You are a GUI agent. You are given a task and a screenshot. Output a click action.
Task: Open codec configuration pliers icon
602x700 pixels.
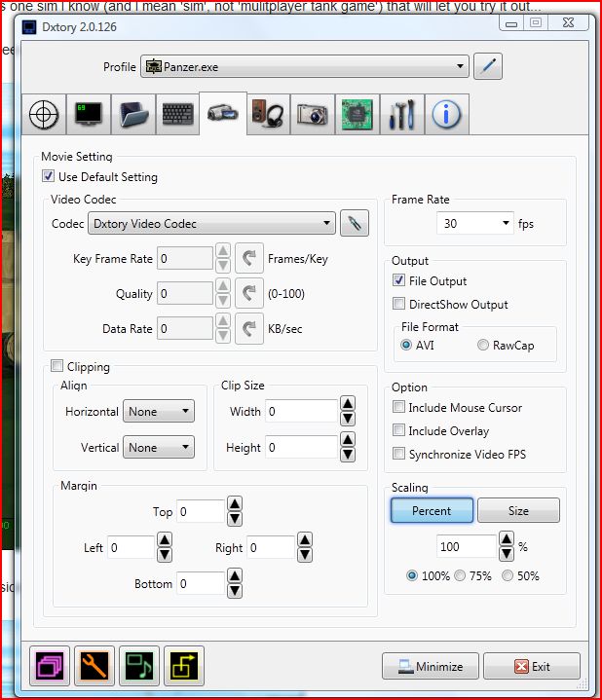tap(355, 223)
